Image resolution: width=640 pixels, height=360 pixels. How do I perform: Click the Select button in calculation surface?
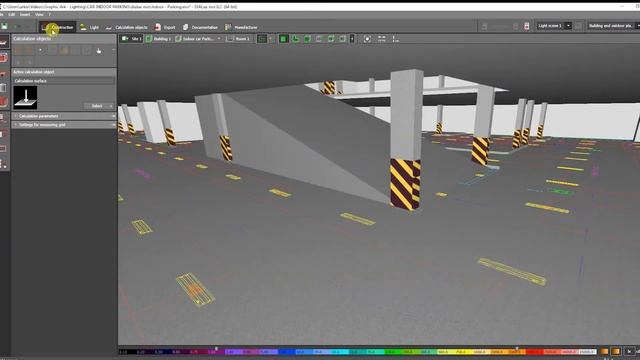98,106
